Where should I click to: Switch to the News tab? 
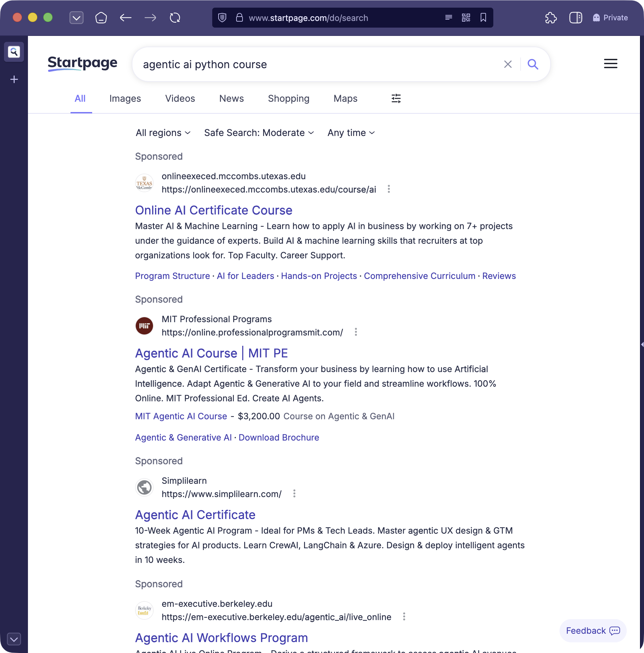[231, 98]
